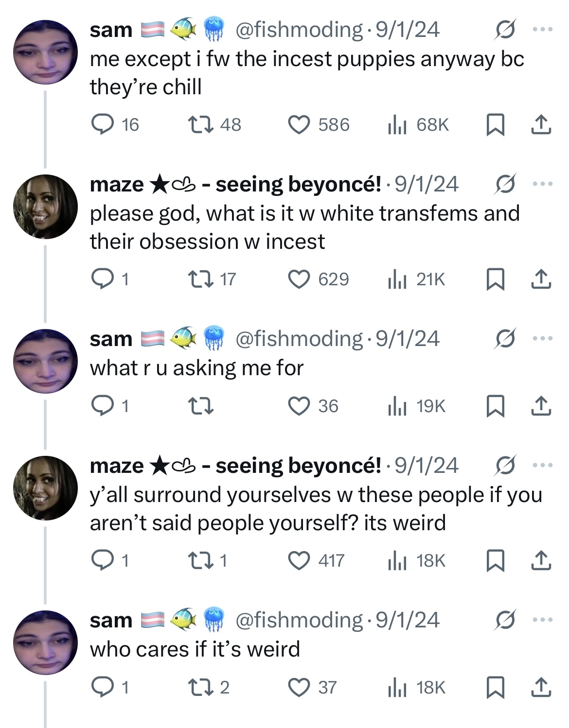Image resolution: width=569 pixels, height=728 pixels.
Task: Reply to the 'its weird' tweet by maze
Action: [102, 560]
